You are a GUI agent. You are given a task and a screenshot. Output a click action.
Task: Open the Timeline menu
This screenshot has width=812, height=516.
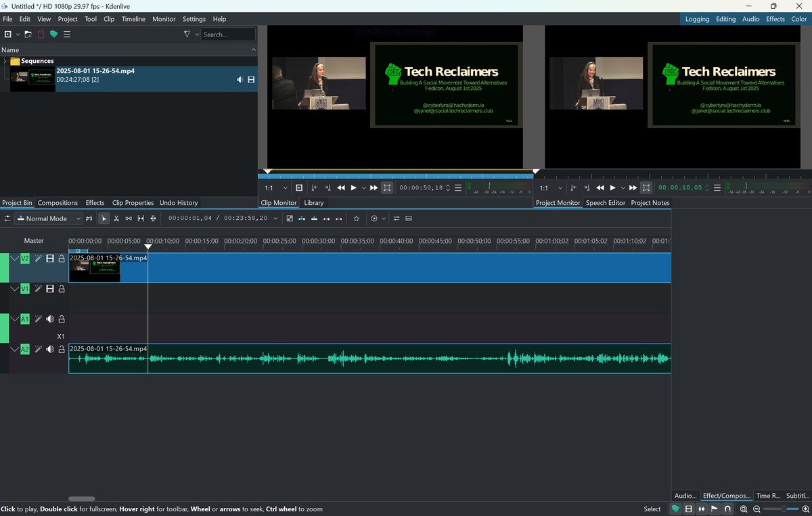coord(134,19)
